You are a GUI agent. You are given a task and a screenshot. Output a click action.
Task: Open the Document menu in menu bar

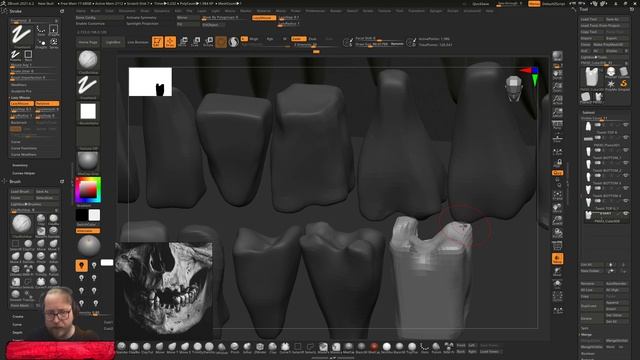point(127,11)
